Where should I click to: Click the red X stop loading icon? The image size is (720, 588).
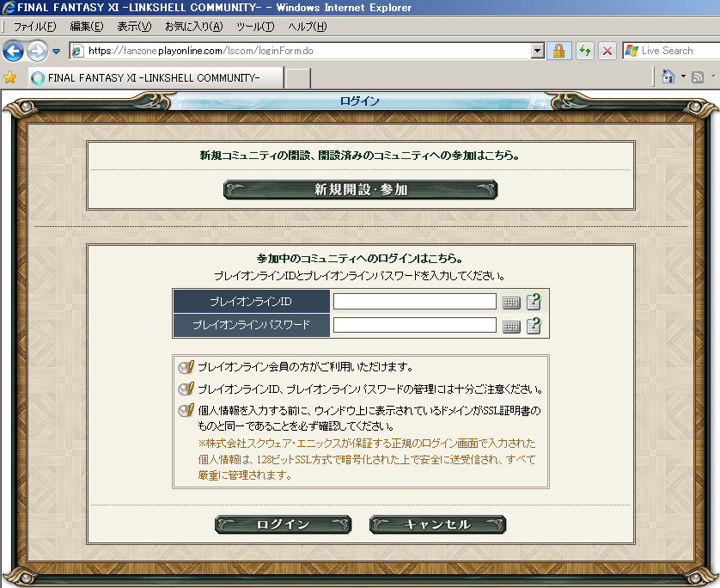point(607,51)
